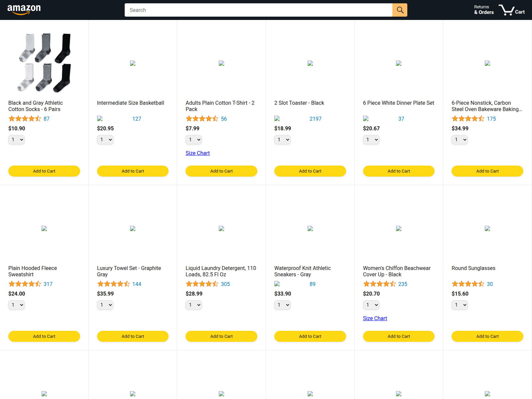Click star rating of Chiffon Beachwear Cover Up
532x399 pixels.
(380, 284)
